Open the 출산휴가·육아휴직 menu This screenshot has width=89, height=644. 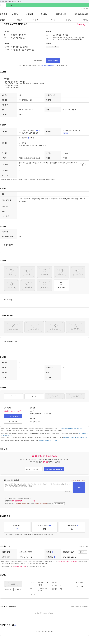[x=81, y=14]
